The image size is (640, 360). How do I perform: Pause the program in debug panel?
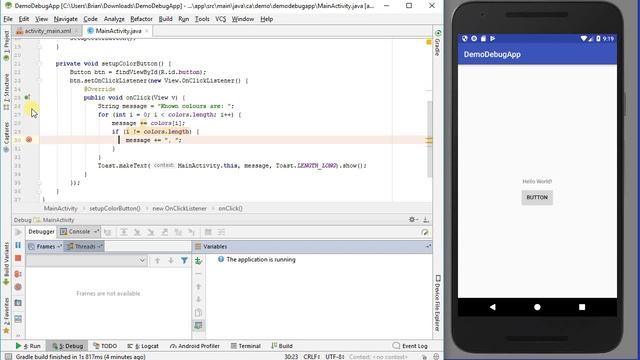[x=18, y=245]
